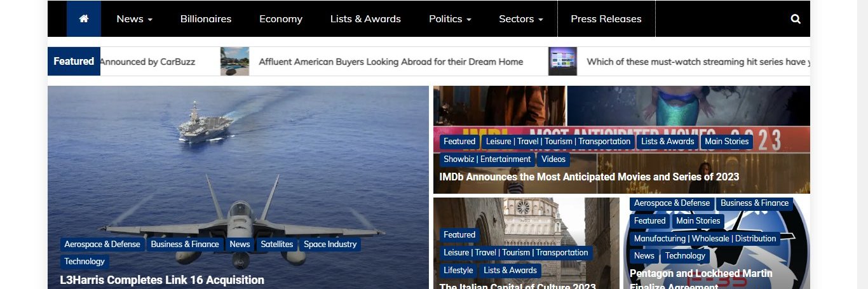868x289 pixels.
Task: Select Featured tag on IMDb article
Action: click(x=459, y=142)
